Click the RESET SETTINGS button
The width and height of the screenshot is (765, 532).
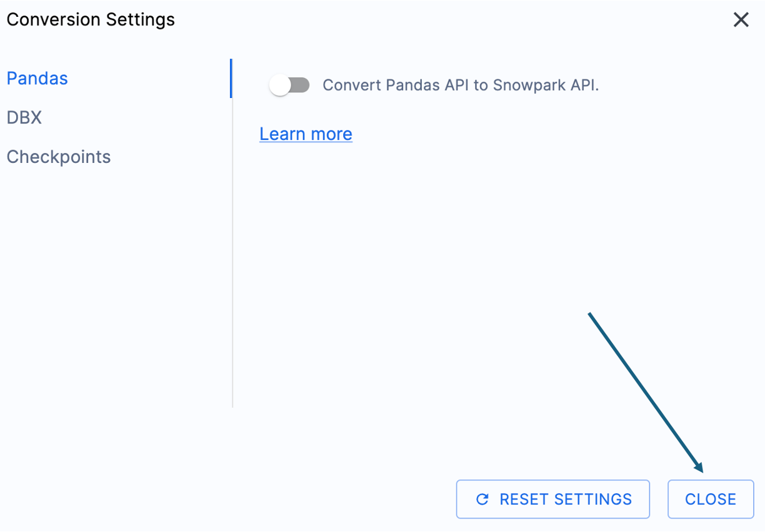[x=552, y=499]
